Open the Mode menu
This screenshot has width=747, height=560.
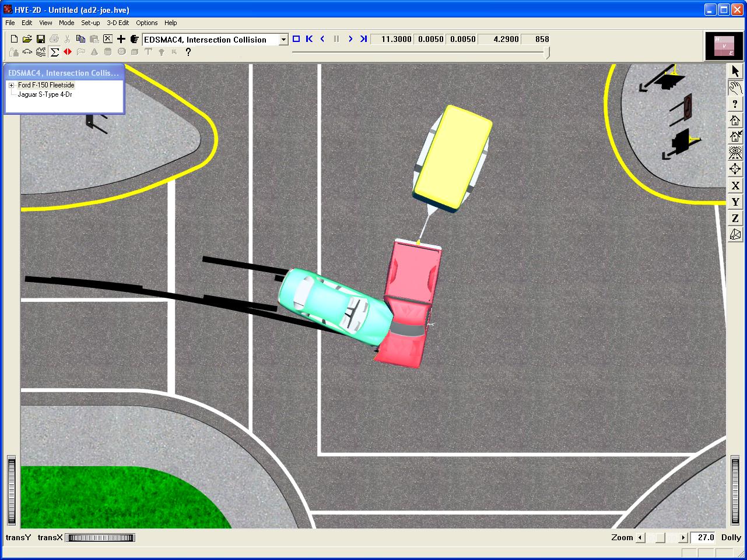[x=66, y=23]
